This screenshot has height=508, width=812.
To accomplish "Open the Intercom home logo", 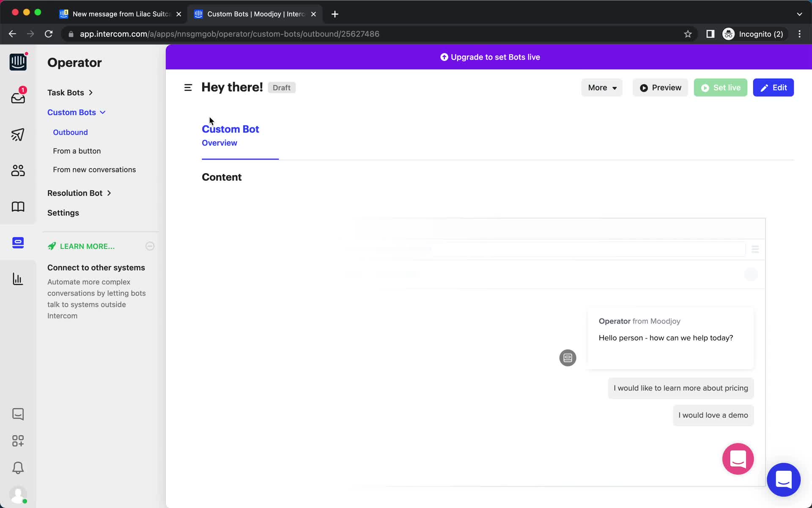I will [x=18, y=62].
